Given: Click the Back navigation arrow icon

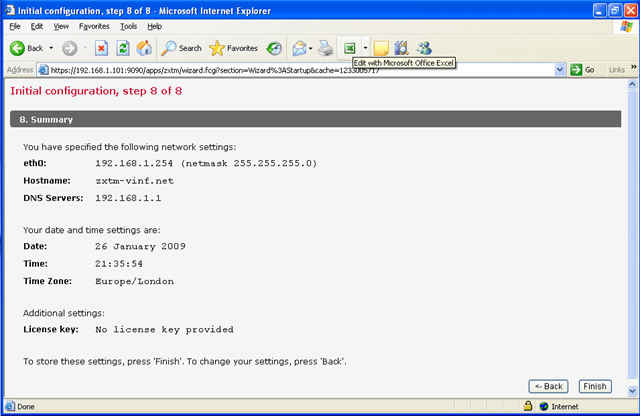Looking at the screenshot, I should point(18,48).
